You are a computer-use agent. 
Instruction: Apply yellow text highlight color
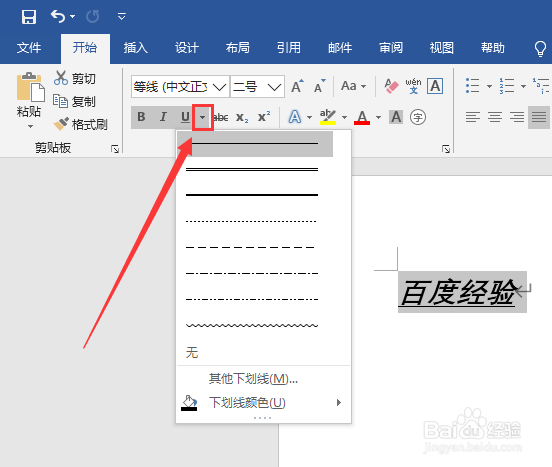point(328,117)
